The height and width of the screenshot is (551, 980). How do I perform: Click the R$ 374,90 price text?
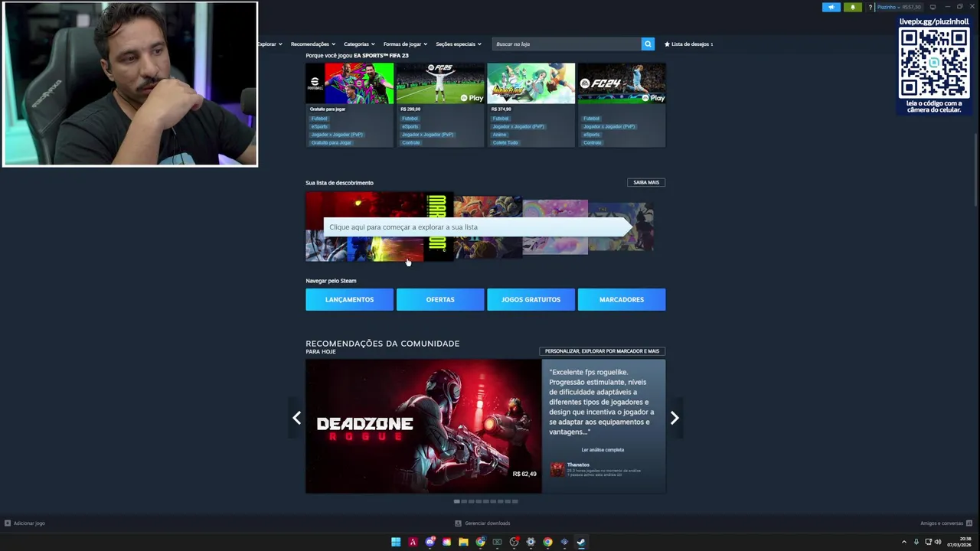[x=501, y=109]
